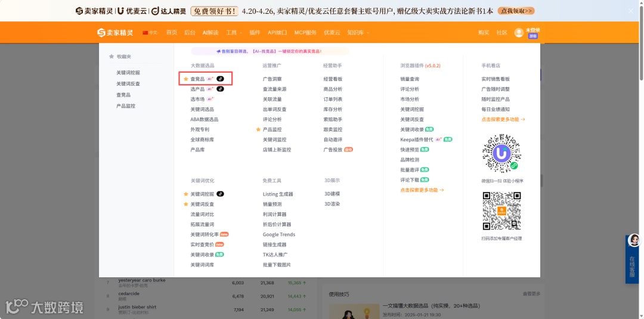
Task: Open Listing 生成器
Action: tap(278, 194)
